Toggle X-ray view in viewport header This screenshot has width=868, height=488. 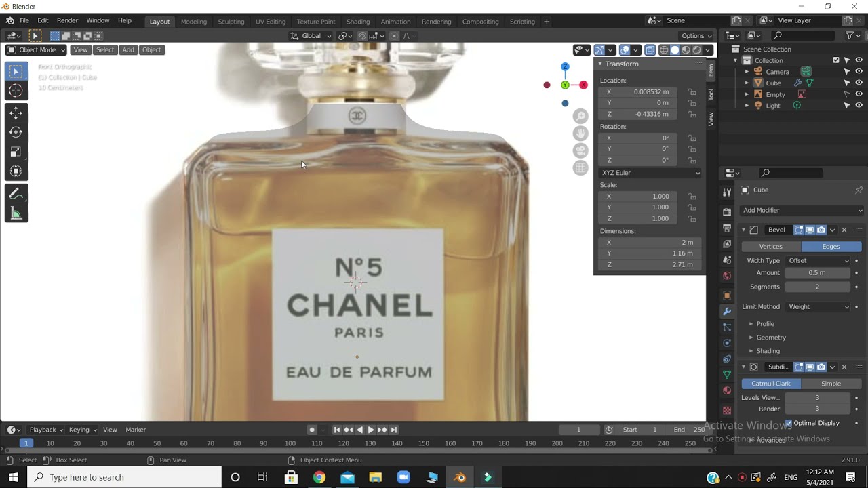[650, 49]
